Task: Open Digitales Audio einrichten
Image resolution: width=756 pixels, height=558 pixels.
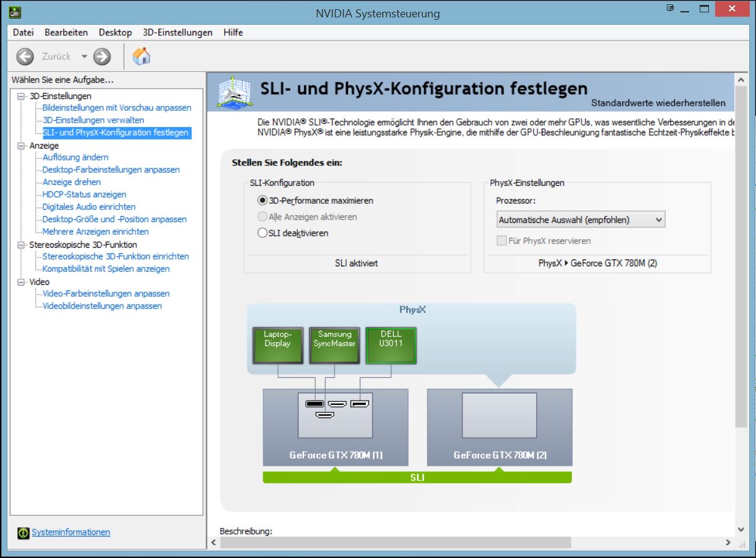Action: pyautogui.click(x=89, y=207)
